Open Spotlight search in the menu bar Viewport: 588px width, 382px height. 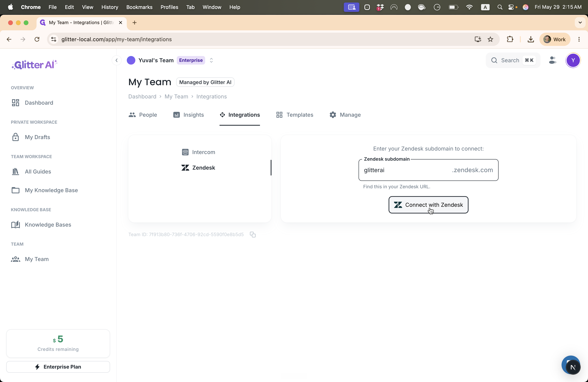tap(500, 7)
